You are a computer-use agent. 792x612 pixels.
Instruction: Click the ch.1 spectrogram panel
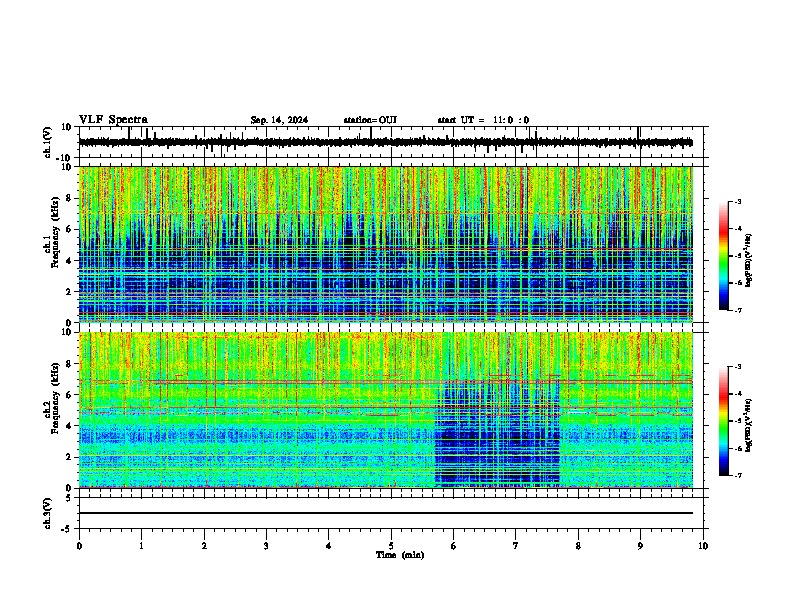[x=385, y=244]
